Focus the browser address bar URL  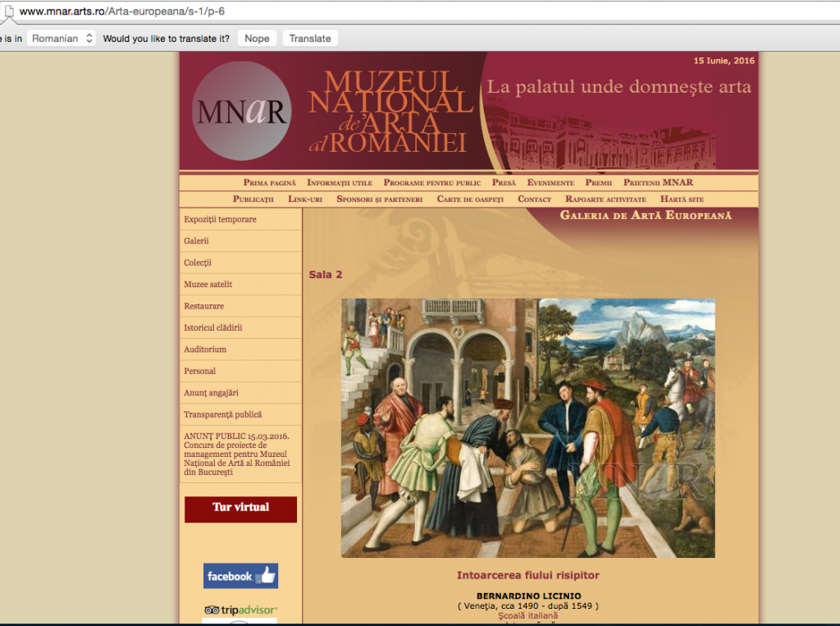(x=122, y=11)
